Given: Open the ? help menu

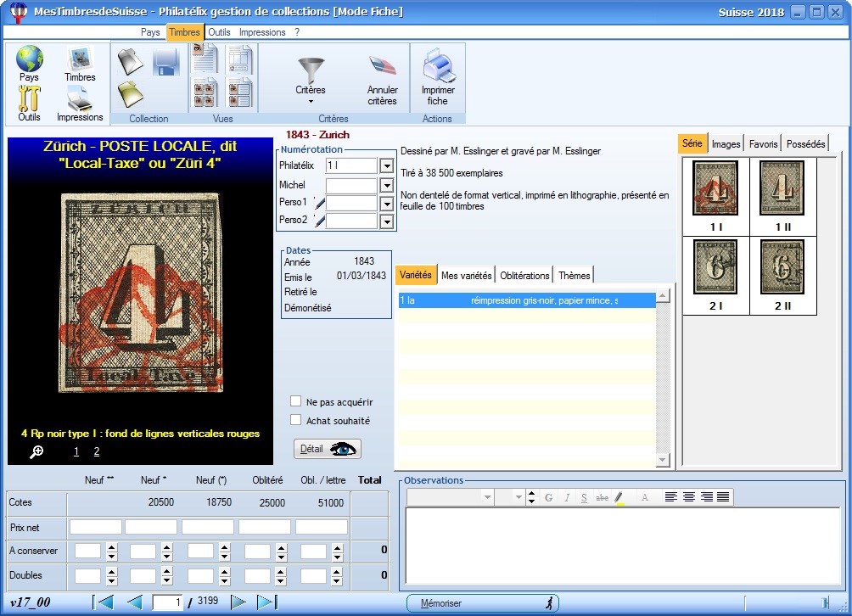Looking at the screenshot, I should 297,32.
